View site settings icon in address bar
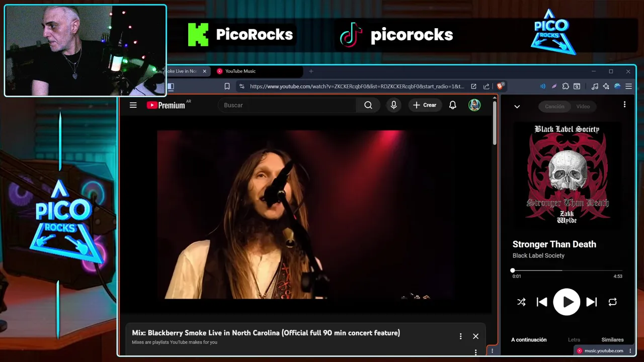Screen dimensions: 644x362 click(242, 86)
